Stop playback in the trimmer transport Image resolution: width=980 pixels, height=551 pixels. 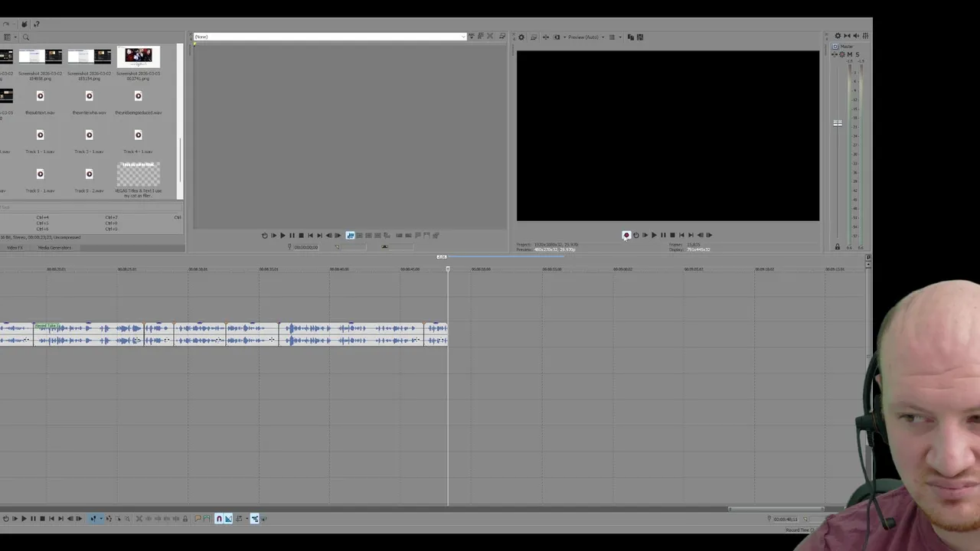click(x=301, y=235)
